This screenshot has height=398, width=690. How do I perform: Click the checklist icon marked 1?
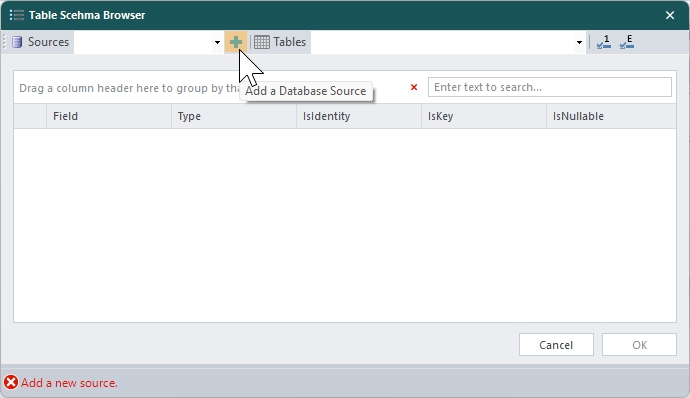pos(604,42)
